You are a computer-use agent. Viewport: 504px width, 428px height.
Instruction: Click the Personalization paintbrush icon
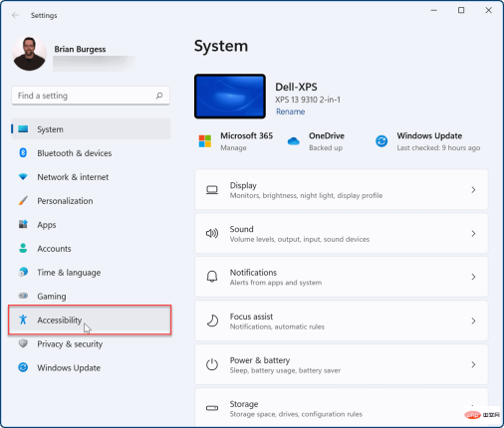click(x=23, y=201)
